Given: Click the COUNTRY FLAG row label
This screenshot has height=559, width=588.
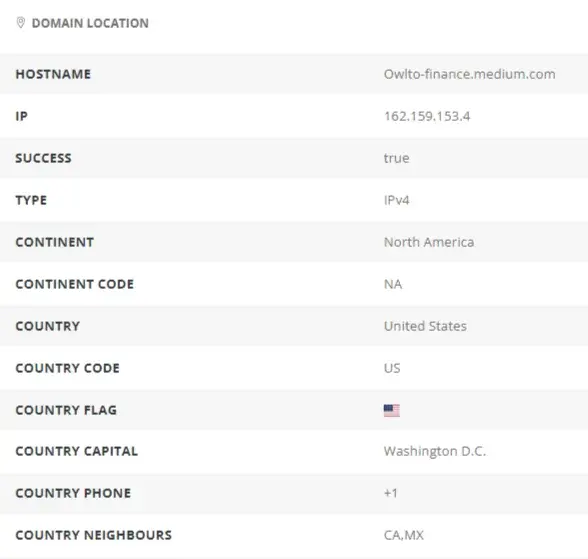Looking at the screenshot, I should tap(66, 410).
